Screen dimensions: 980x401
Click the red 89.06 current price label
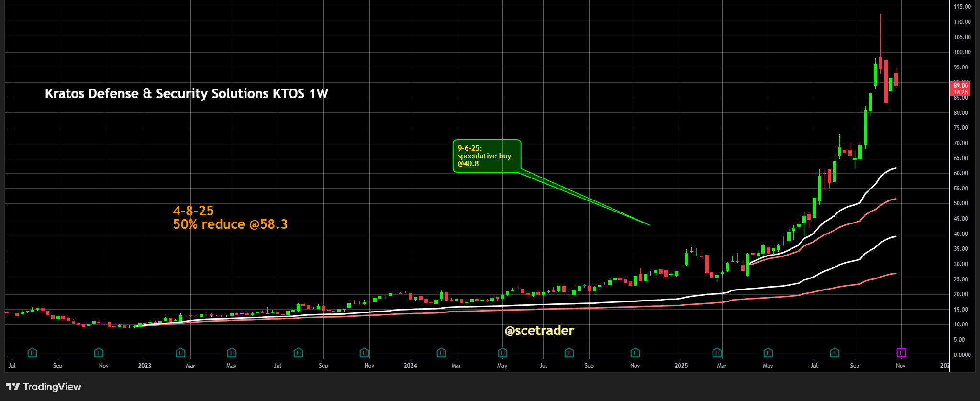[960, 89]
